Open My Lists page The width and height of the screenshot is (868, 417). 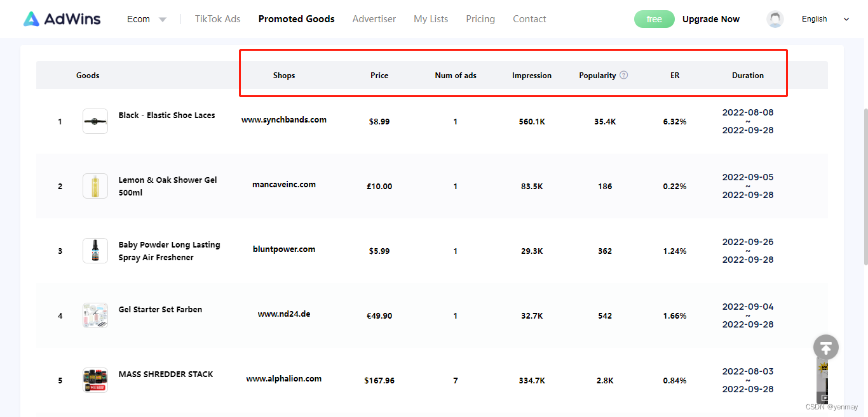[431, 19]
